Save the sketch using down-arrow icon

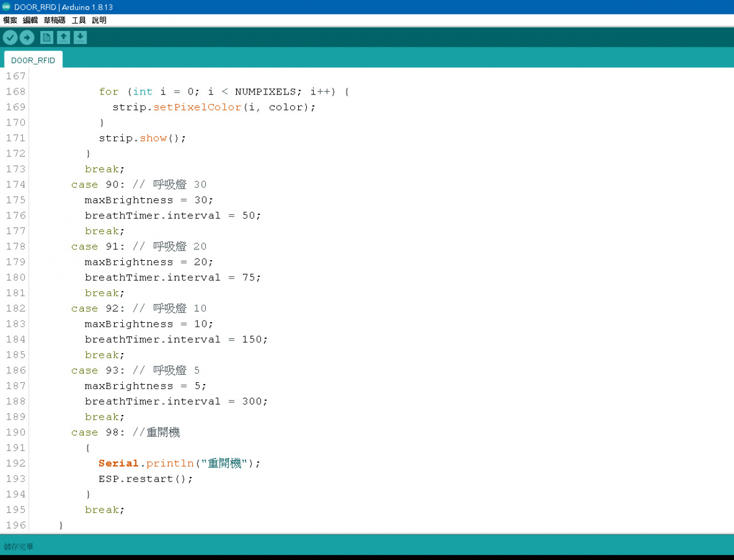coord(80,38)
